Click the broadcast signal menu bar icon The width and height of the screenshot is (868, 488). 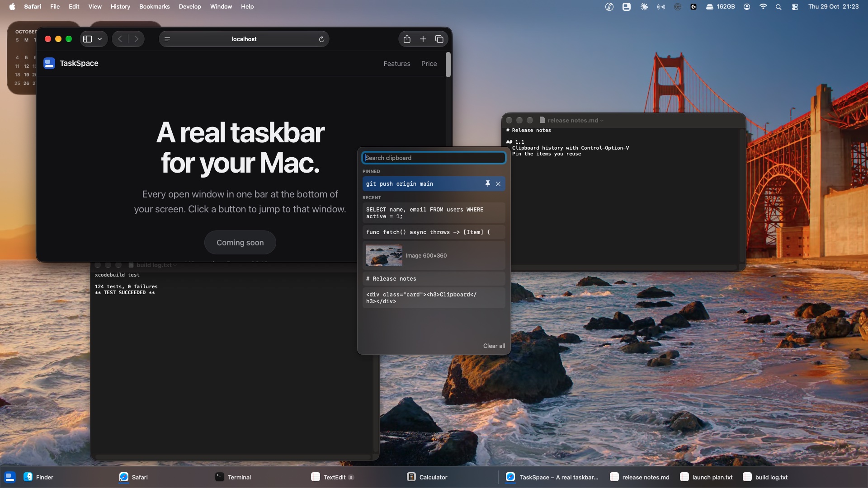tap(661, 7)
